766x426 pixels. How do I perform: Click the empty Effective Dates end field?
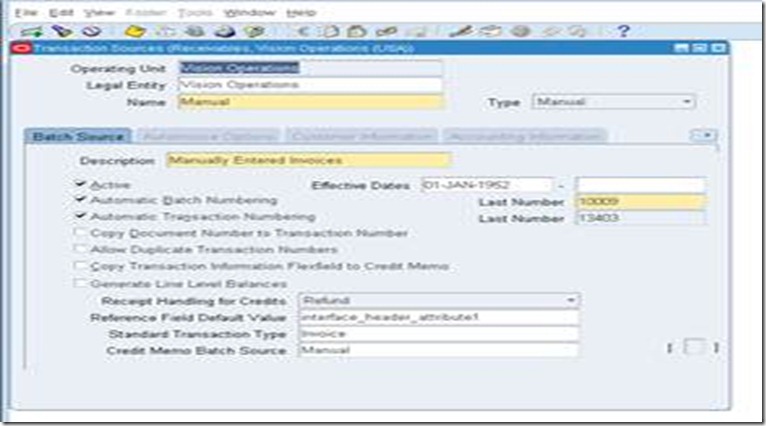click(x=640, y=185)
